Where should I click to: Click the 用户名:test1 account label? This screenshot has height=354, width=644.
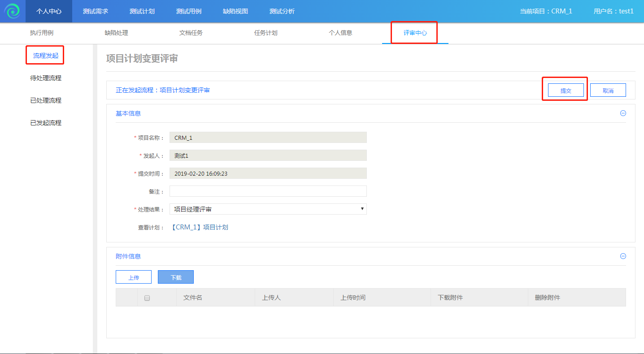click(x=613, y=11)
